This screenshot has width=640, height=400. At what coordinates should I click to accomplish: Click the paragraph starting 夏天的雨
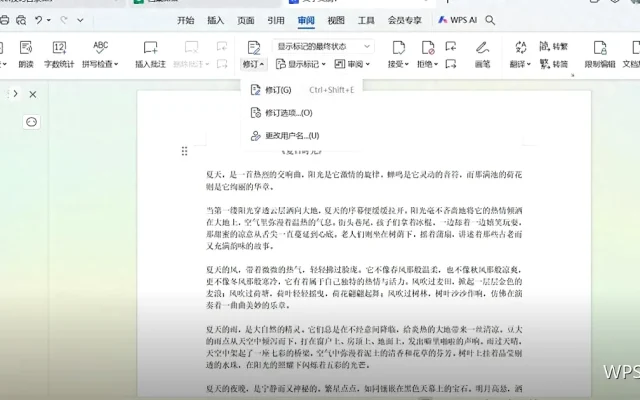(x=364, y=347)
